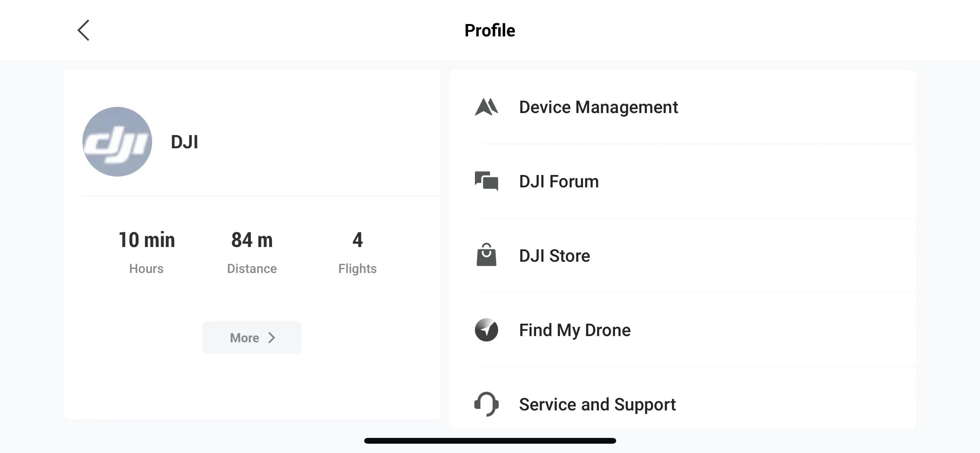This screenshot has height=453, width=980.
Task: Tap the DJI Forum speech bubble icon
Action: point(487,181)
